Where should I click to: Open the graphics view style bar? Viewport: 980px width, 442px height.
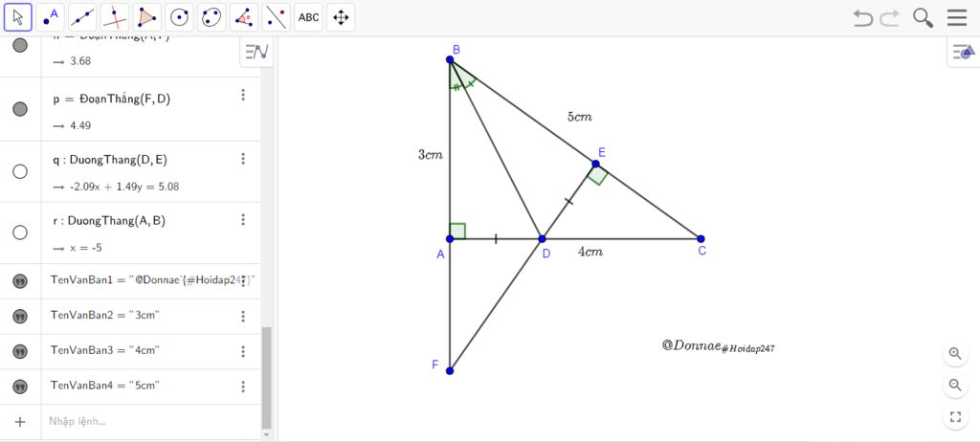(964, 52)
